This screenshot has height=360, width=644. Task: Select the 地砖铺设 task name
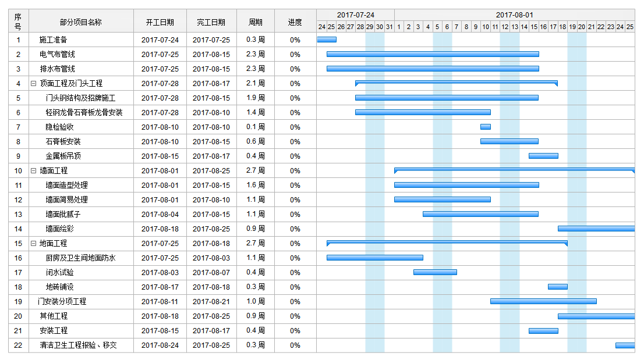pyautogui.click(x=59, y=287)
